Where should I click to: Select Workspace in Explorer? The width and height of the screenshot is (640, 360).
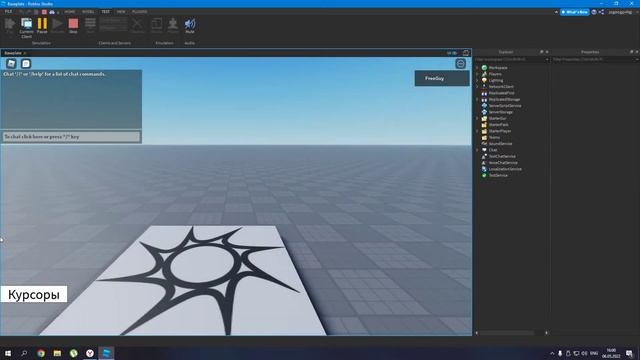pos(498,68)
